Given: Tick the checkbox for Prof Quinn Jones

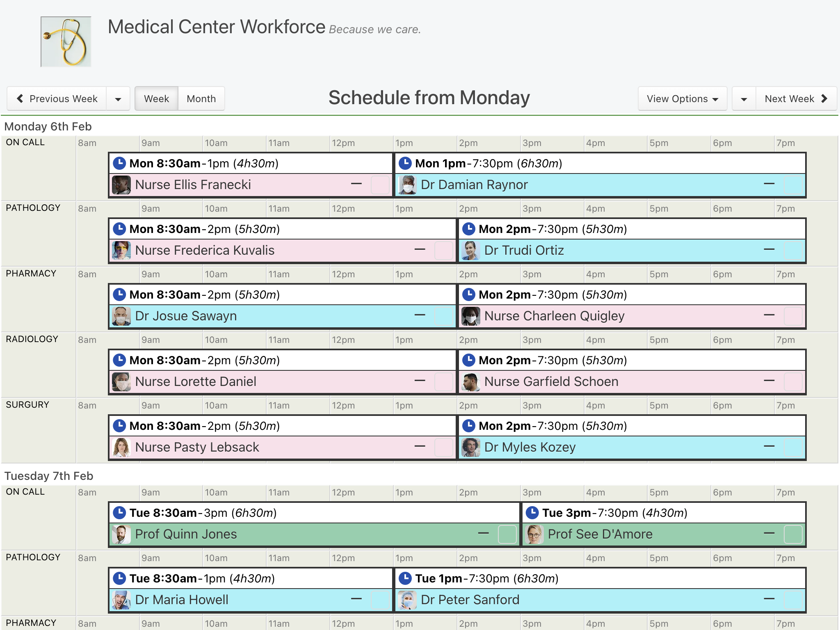Looking at the screenshot, I should click(x=507, y=534).
